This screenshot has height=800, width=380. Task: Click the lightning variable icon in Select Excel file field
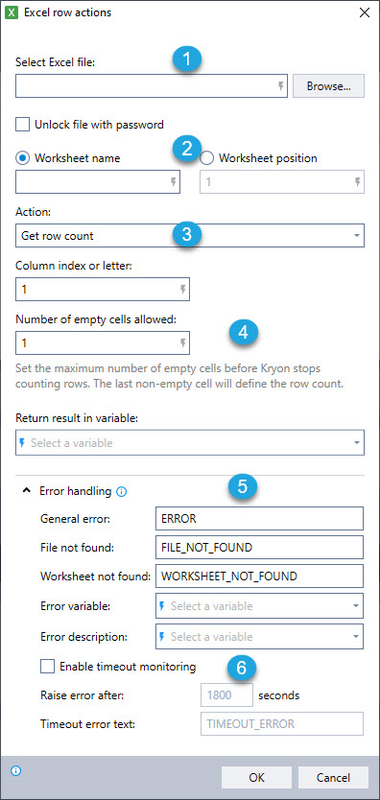pyautogui.click(x=280, y=86)
